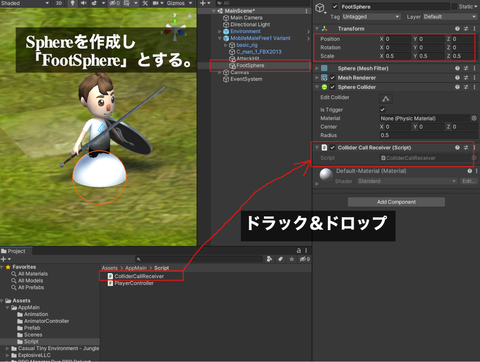Click the Radius input field

click(x=428, y=135)
